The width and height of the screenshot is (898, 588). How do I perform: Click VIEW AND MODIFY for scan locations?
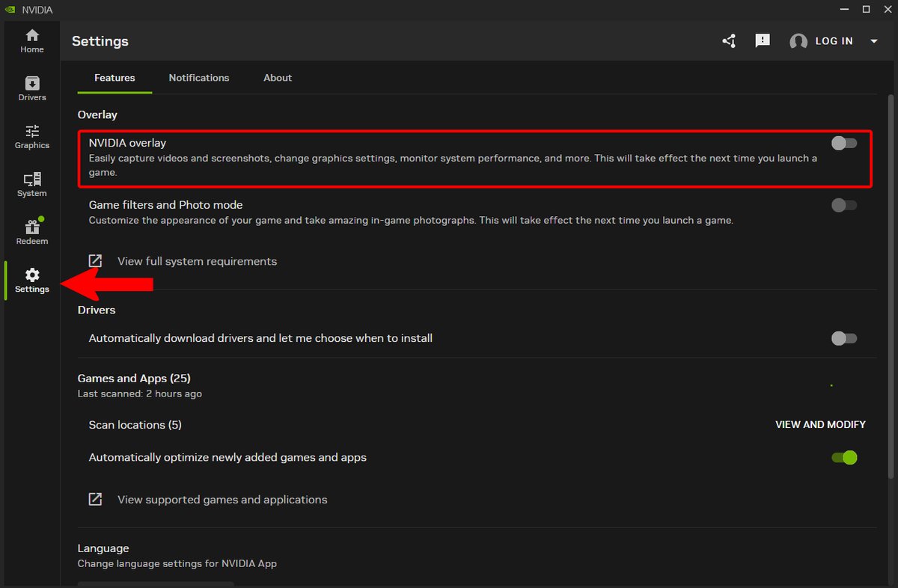coord(820,424)
